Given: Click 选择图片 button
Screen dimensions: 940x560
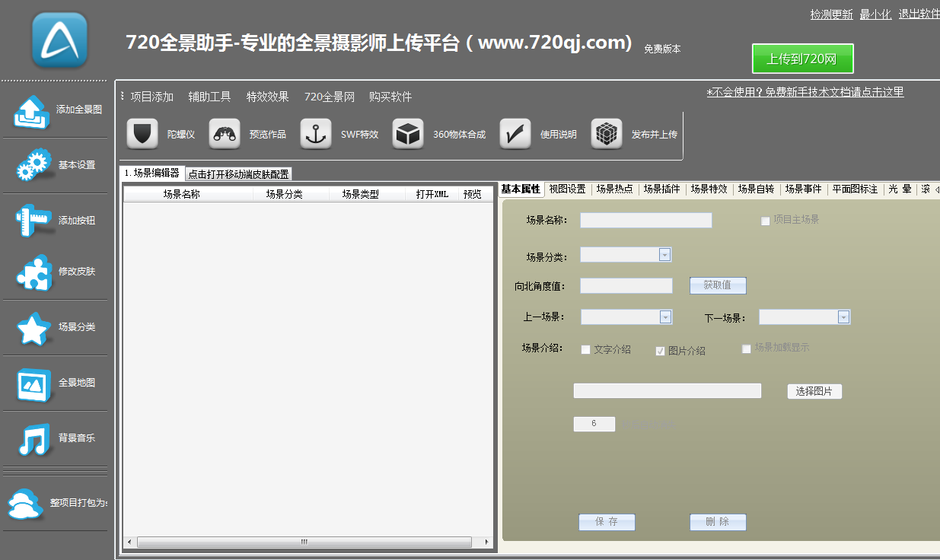Looking at the screenshot, I should (814, 391).
